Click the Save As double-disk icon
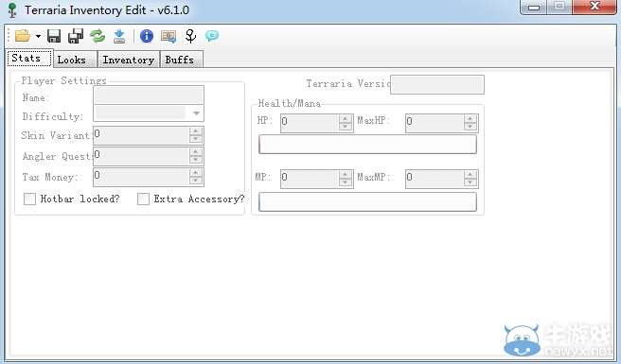 [76, 36]
